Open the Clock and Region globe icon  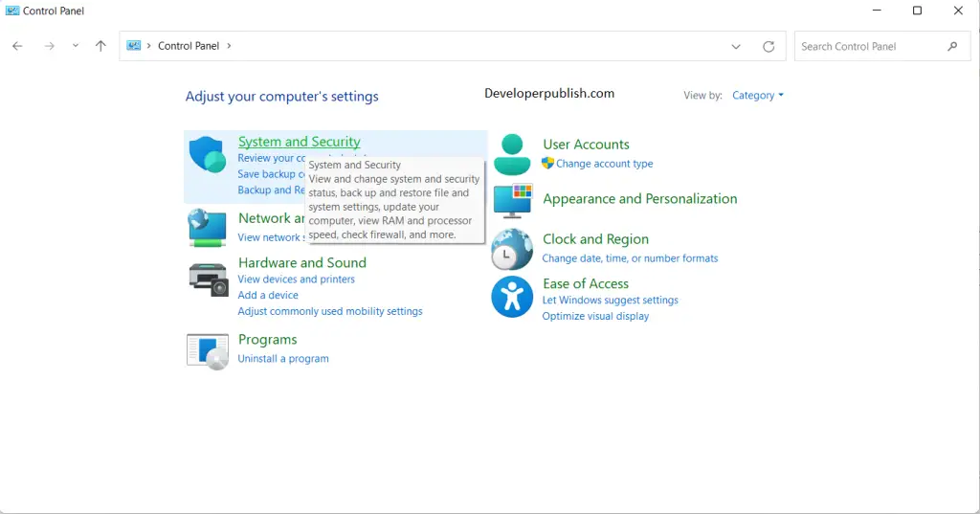(x=511, y=249)
